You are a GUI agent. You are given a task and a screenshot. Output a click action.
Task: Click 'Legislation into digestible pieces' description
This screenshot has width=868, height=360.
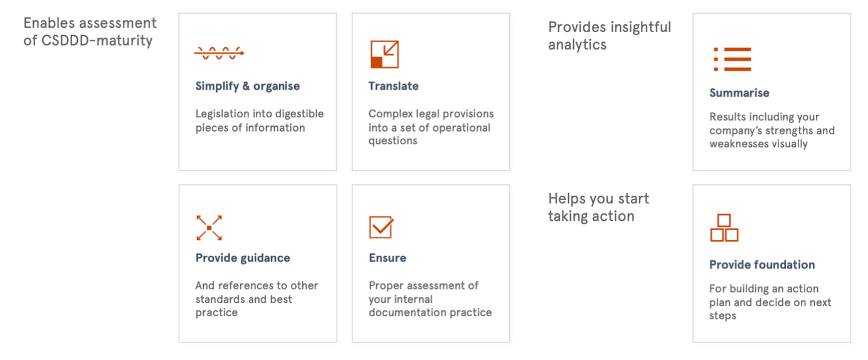click(260, 120)
